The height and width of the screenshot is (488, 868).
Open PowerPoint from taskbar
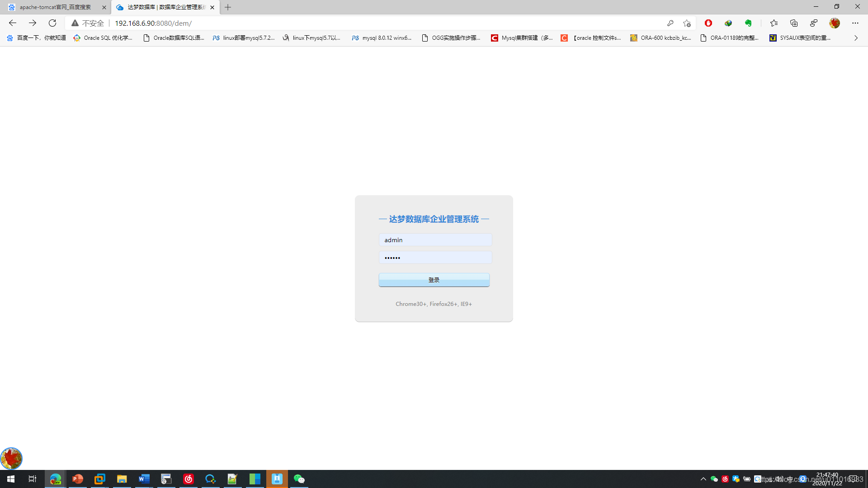(x=78, y=479)
